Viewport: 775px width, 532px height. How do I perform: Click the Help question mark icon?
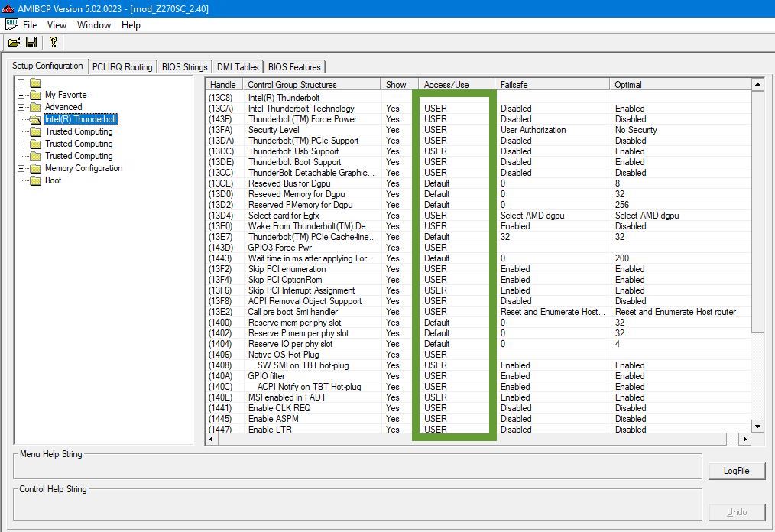pyautogui.click(x=53, y=42)
